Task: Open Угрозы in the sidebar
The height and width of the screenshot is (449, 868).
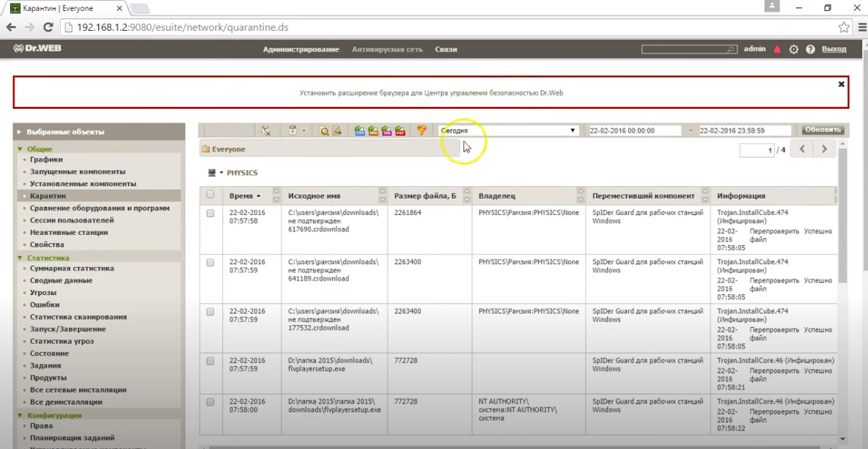Action: 43,293
